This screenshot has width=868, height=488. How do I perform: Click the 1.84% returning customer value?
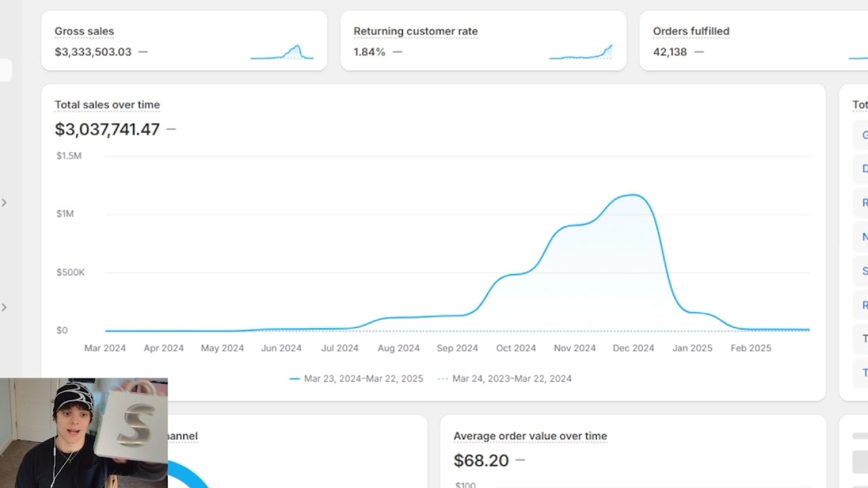point(370,52)
